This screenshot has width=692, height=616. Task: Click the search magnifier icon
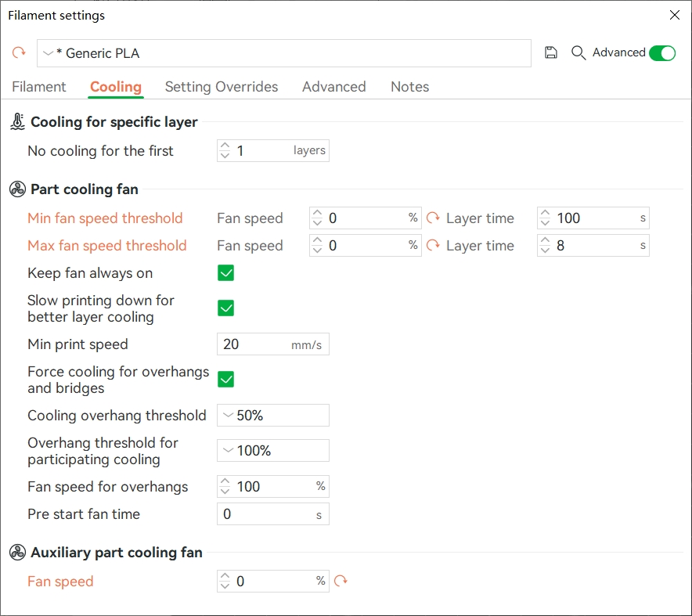578,52
